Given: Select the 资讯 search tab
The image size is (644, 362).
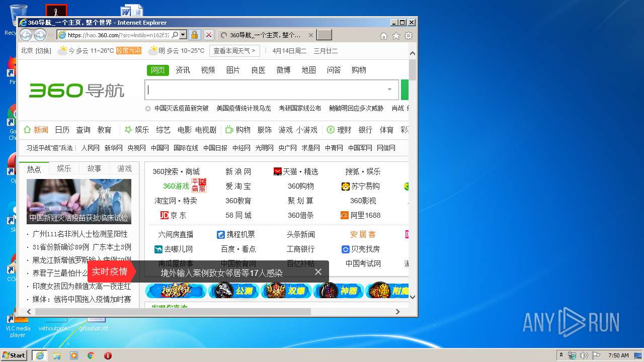Looking at the screenshot, I should point(183,70).
